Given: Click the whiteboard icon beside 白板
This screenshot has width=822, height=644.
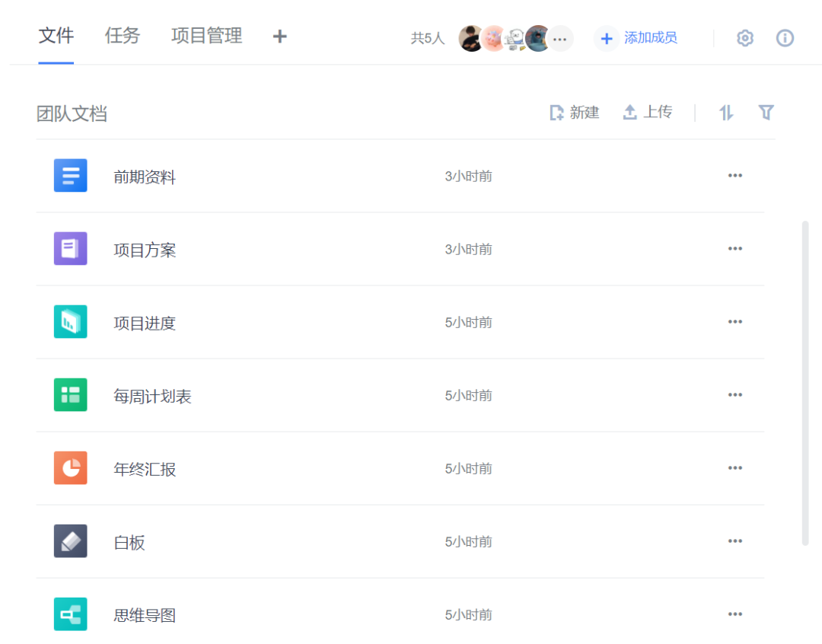Looking at the screenshot, I should click(x=70, y=540).
